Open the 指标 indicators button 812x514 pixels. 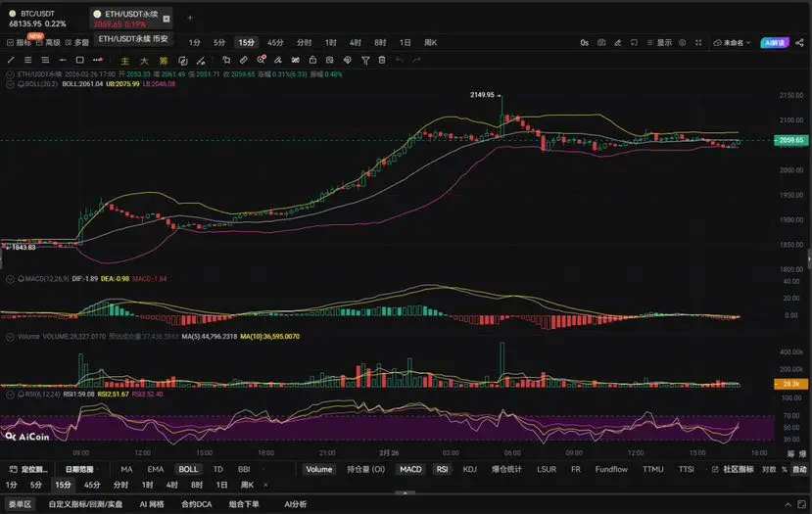19,42
